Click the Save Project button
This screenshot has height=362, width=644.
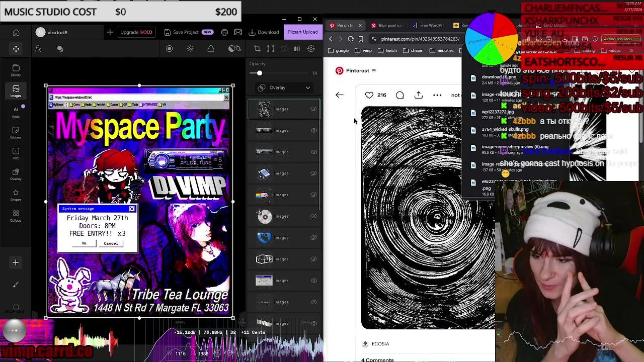[188, 32]
